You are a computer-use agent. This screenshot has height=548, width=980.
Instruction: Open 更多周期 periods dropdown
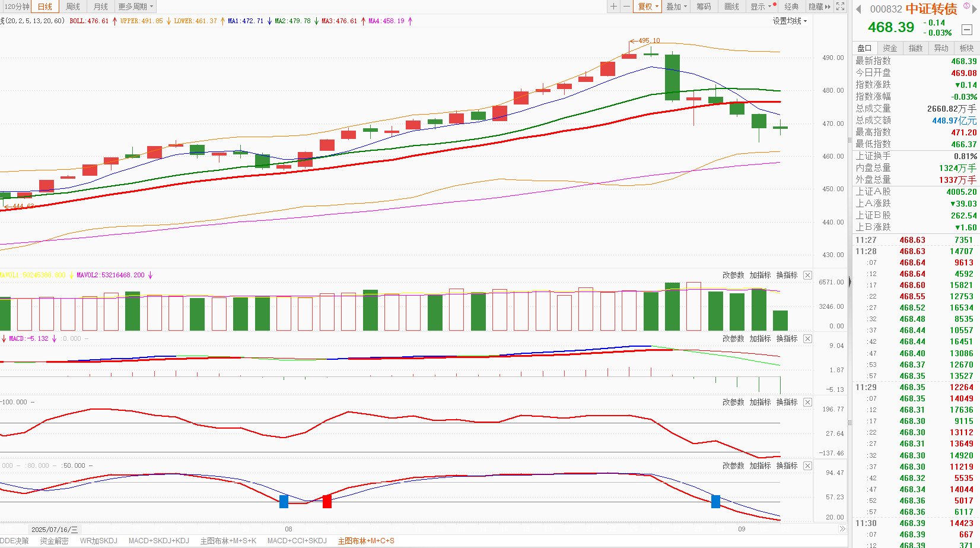[135, 7]
